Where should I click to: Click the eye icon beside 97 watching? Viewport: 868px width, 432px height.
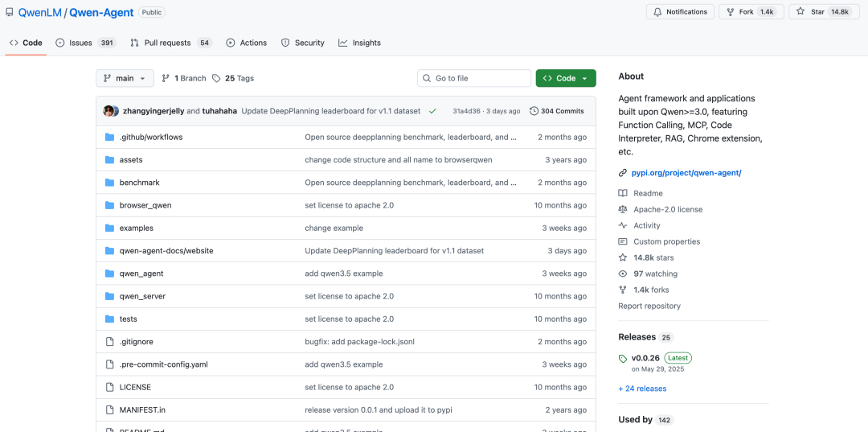[x=623, y=274]
